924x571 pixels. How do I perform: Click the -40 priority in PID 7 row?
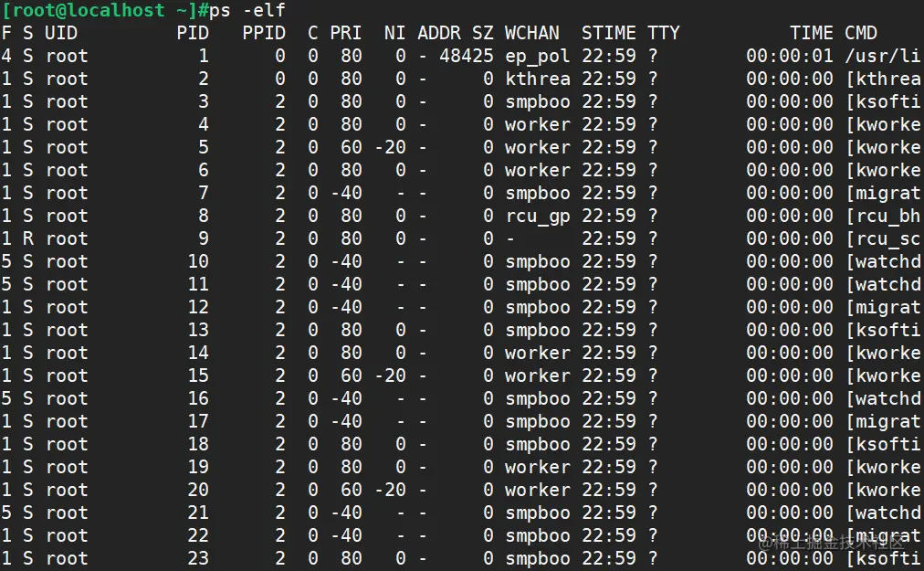(x=346, y=193)
